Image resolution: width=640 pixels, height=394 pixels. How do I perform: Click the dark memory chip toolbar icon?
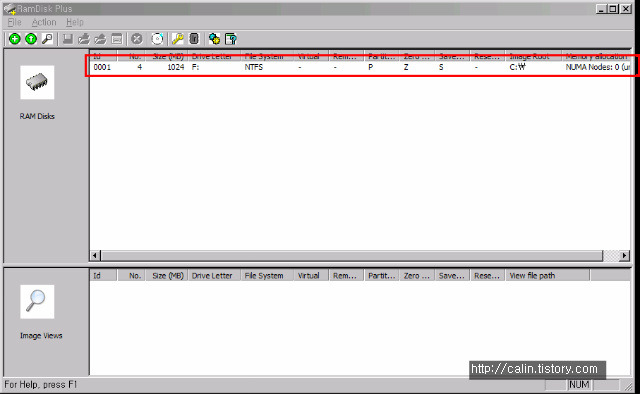point(194,39)
